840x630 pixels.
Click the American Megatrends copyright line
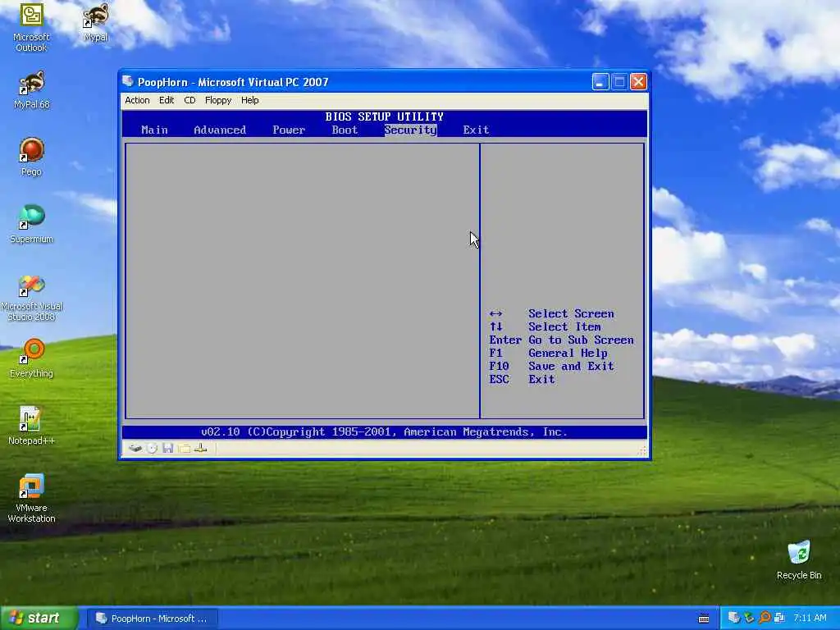(x=384, y=431)
